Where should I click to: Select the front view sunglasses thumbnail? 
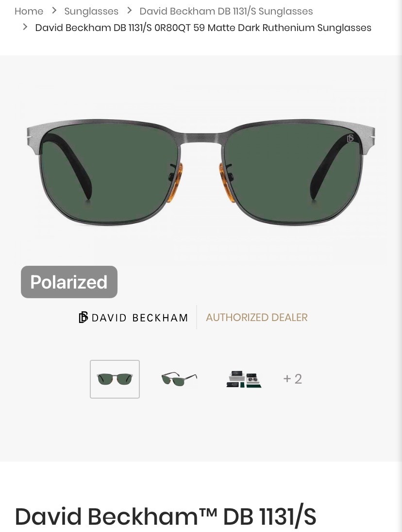[x=115, y=379]
